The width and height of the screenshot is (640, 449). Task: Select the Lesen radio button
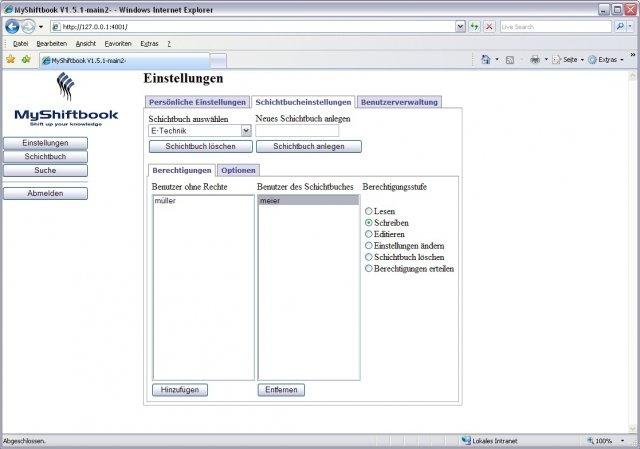pyautogui.click(x=369, y=211)
